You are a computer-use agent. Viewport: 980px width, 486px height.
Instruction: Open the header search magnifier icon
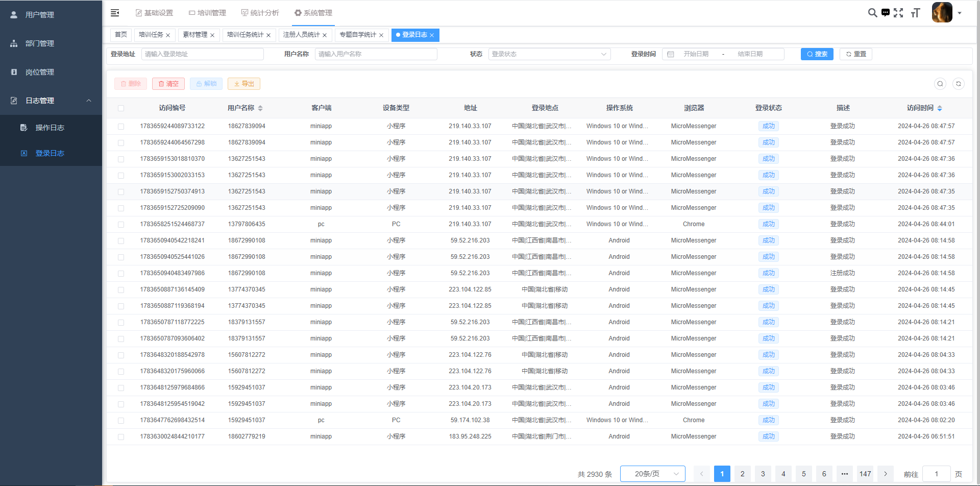point(872,13)
